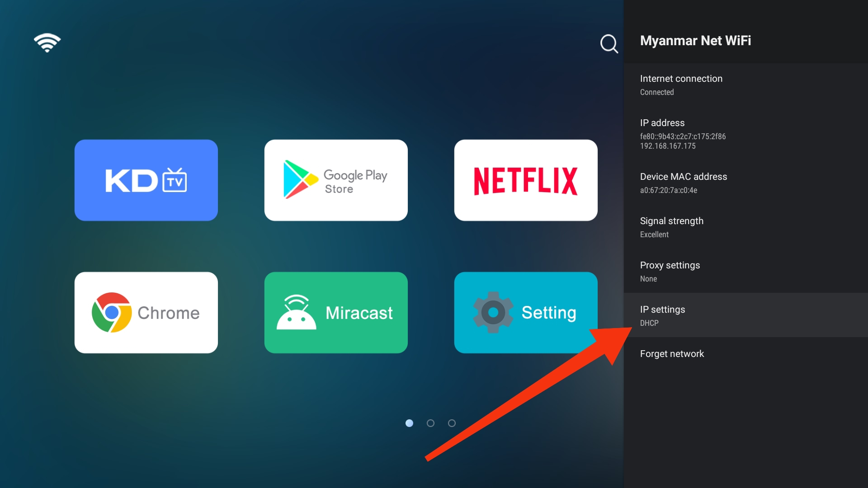This screenshot has height=488, width=868.
Task: Open the Chrome browser tile
Action: [x=146, y=312]
